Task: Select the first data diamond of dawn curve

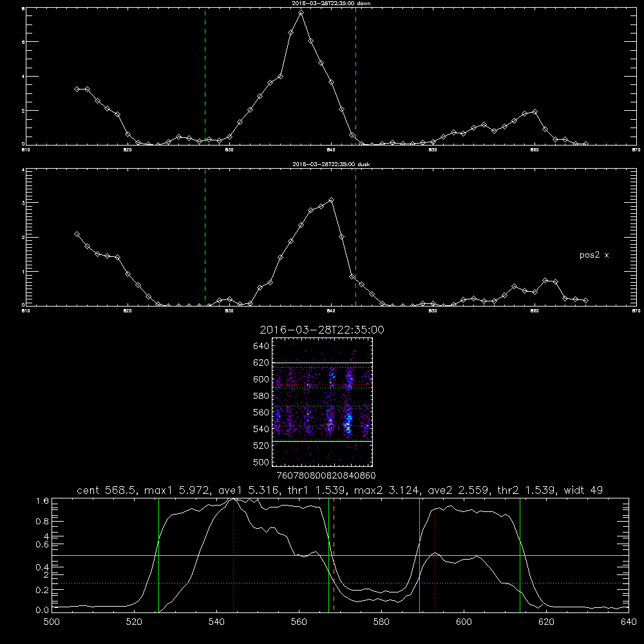Action: pyautogui.click(x=77, y=89)
